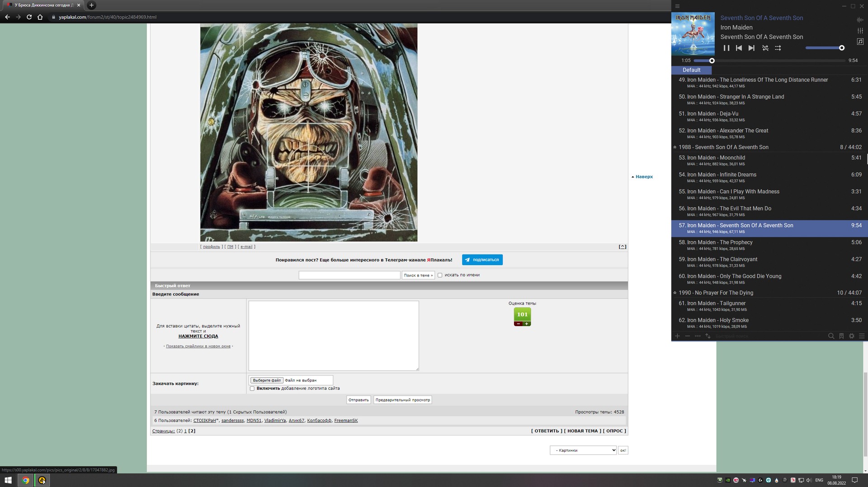This screenshot has width=868, height=487.
Task: Click the Выберите файл button
Action: point(267,380)
